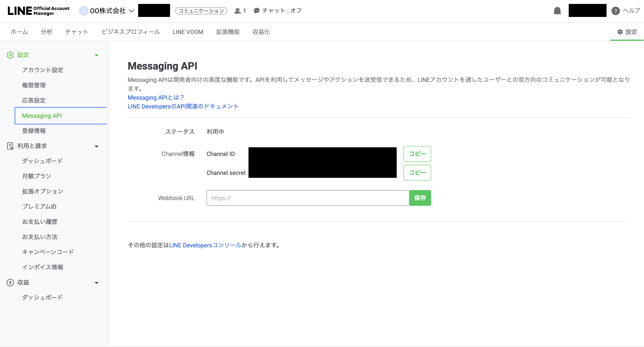Viewport: 644px width, 347px height.
Task: Open 月額プラン in the sidebar
Action: [x=37, y=176]
